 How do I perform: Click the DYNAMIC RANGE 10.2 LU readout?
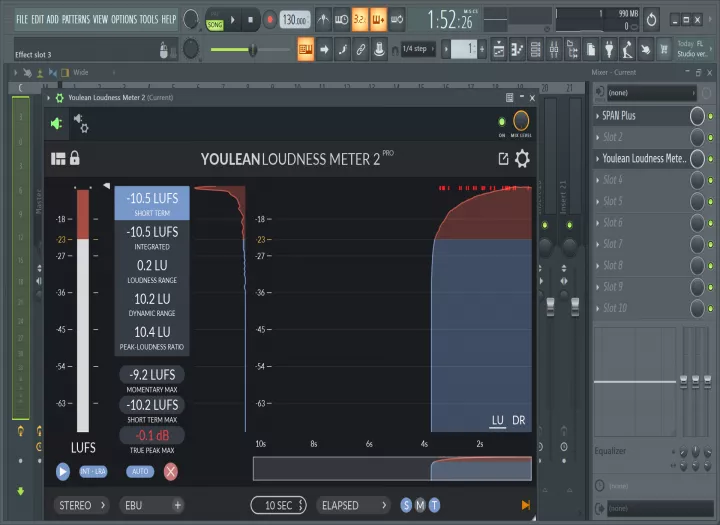[152, 304]
